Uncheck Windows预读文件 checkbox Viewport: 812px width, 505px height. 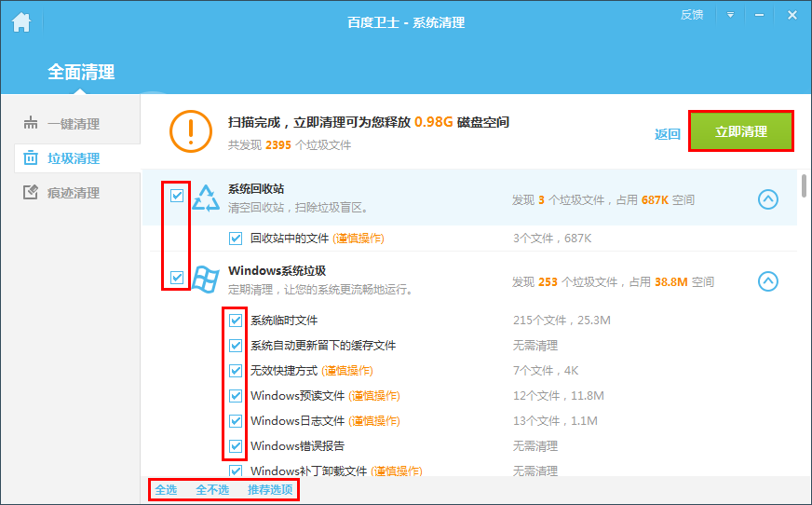[x=236, y=396]
